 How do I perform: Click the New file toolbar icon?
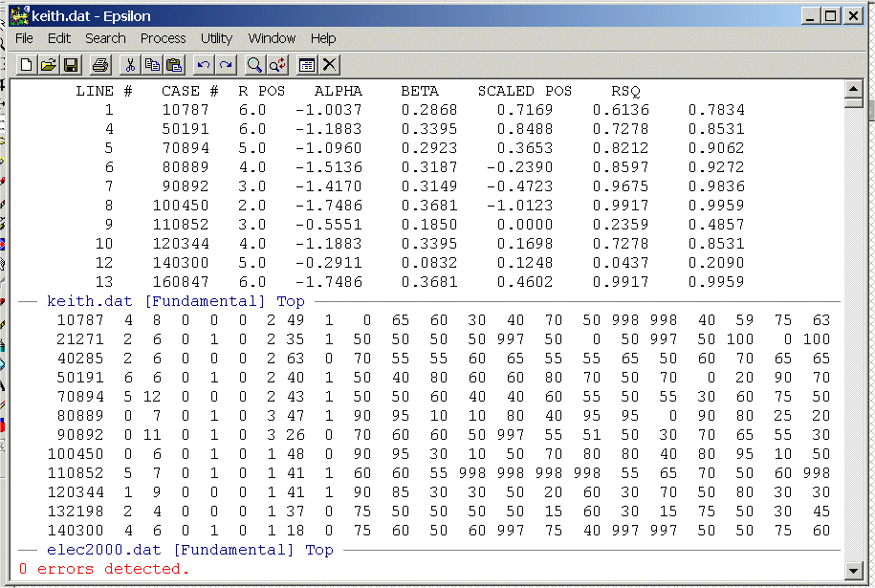(x=26, y=65)
